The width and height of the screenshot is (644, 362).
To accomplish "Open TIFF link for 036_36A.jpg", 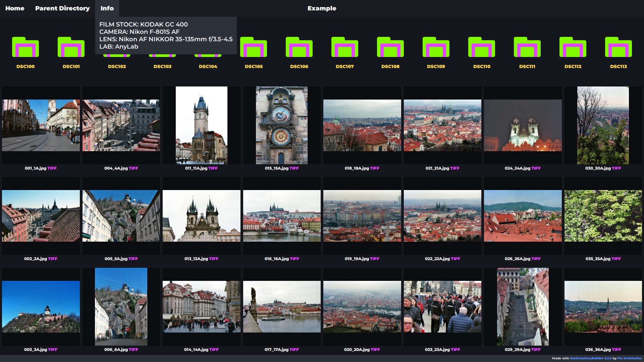I will pyautogui.click(x=616, y=350).
